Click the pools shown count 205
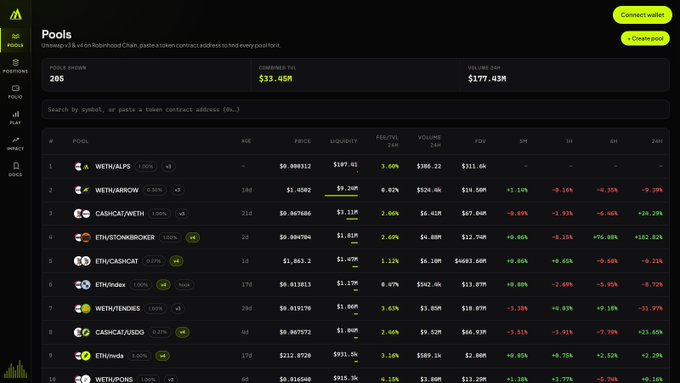680x383 pixels. pyautogui.click(x=57, y=79)
